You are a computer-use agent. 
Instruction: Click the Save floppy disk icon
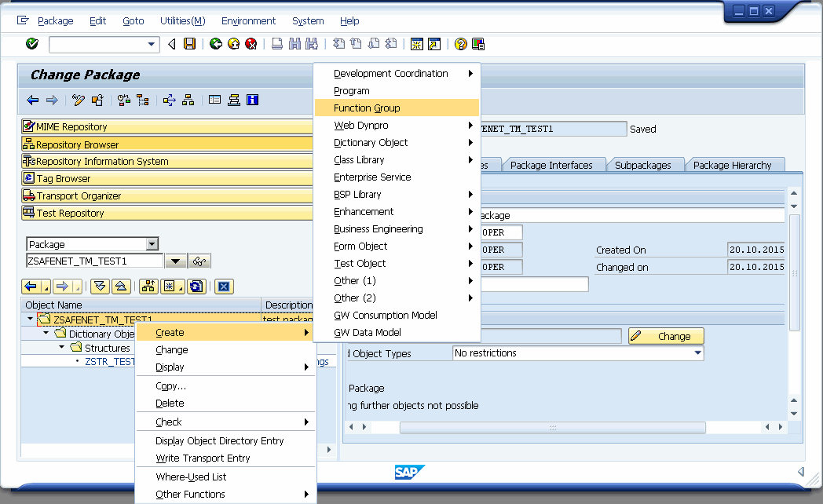(x=189, y=44)
